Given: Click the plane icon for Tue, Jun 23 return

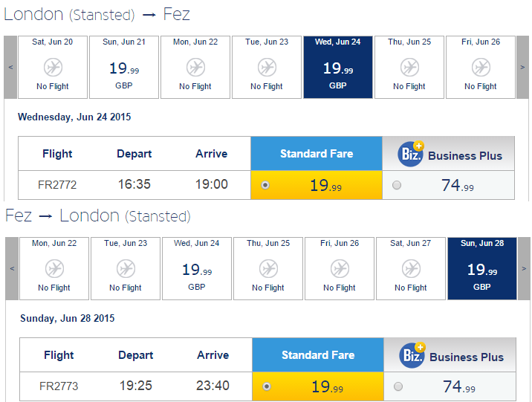Looking at the screenshot, I should pyautogui.click(x=126, y=269).
